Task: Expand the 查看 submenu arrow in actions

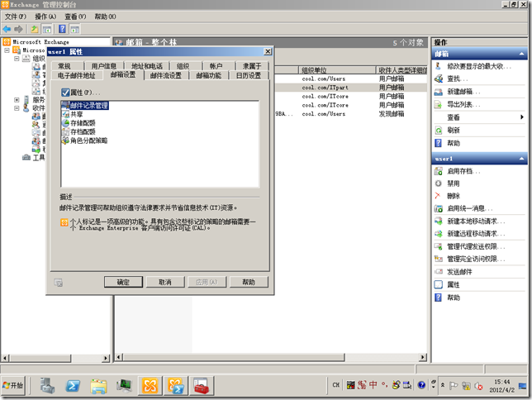Action: coord(521,117)
